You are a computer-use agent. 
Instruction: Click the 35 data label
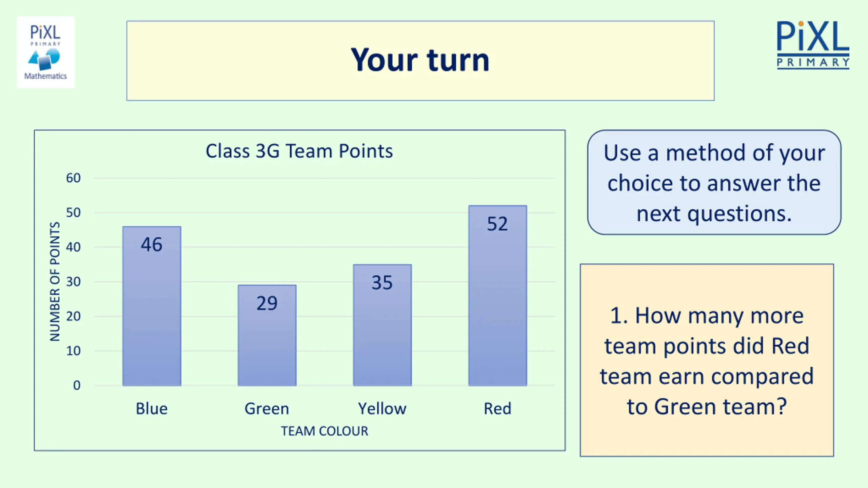(382, 283)
